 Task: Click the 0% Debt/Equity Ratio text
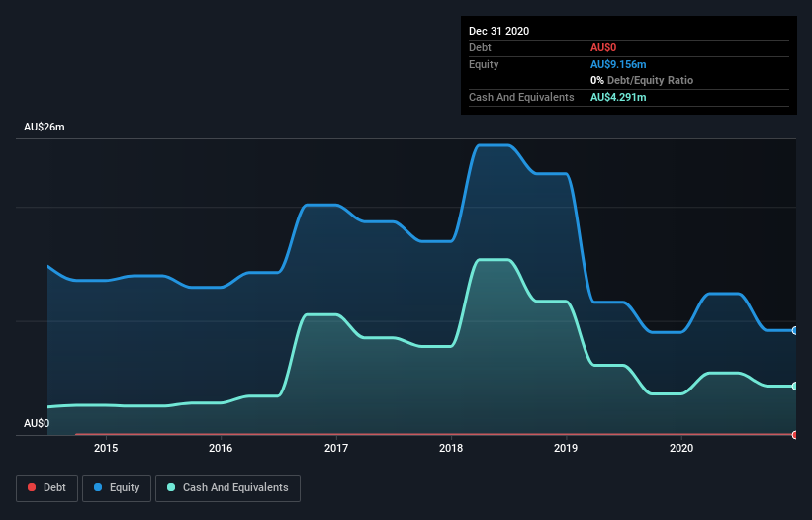click(x=642, y=80)
